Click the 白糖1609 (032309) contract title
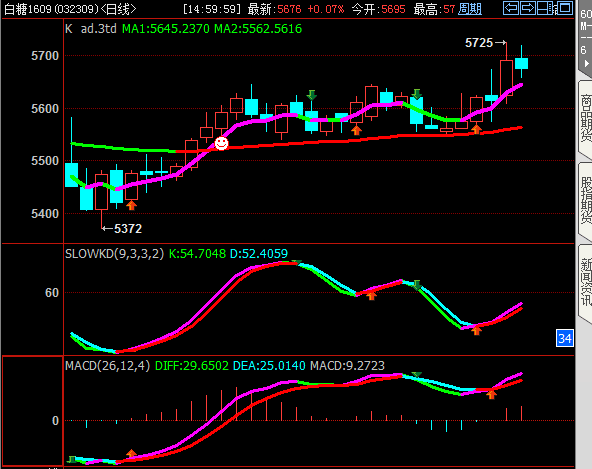The width and height of the screenshot is (592, 469). (51, 9)
